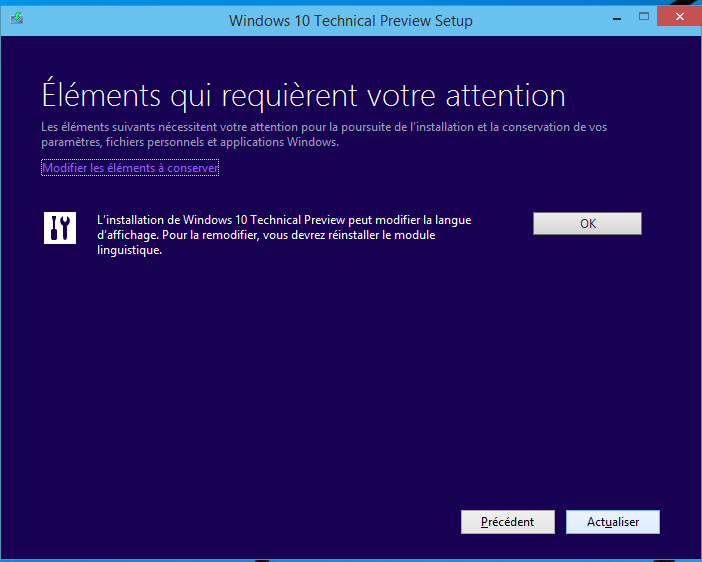Screen dimensions: 702x562
Task: Confirm the language warning with OK
Action: point(587,223)
